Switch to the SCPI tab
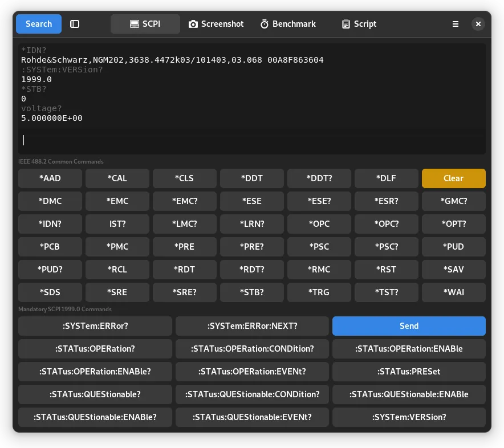Viewport: 504px width, 448px height. coord(145,24)
